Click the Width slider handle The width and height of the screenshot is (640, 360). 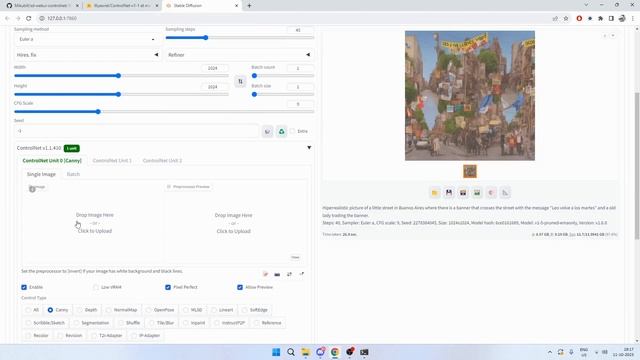pyautogui.click(x=118, y=76)
